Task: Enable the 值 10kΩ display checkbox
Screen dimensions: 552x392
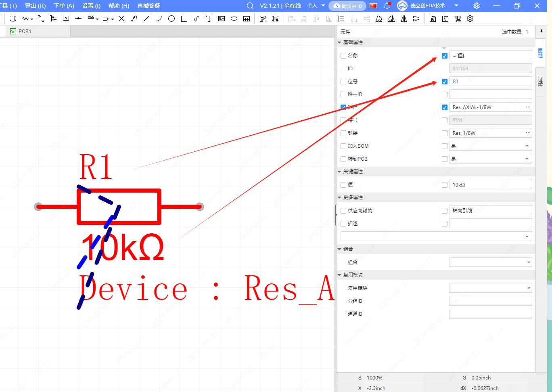Action: 445,185
